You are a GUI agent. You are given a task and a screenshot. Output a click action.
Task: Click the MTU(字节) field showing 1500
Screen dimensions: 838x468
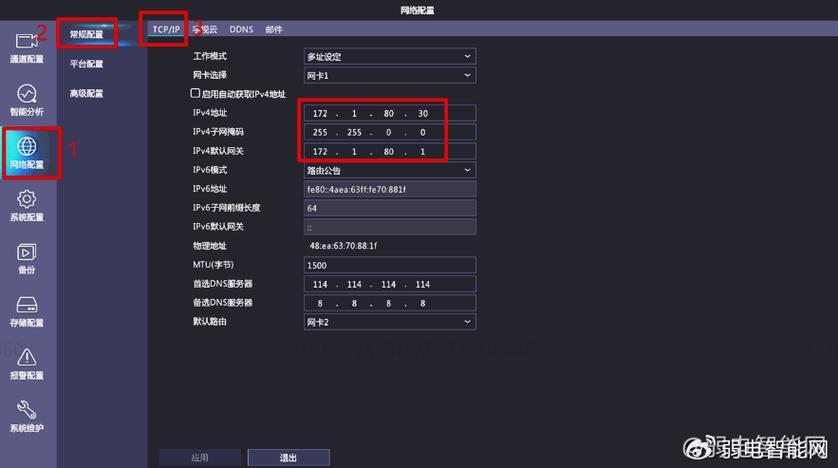390,266
